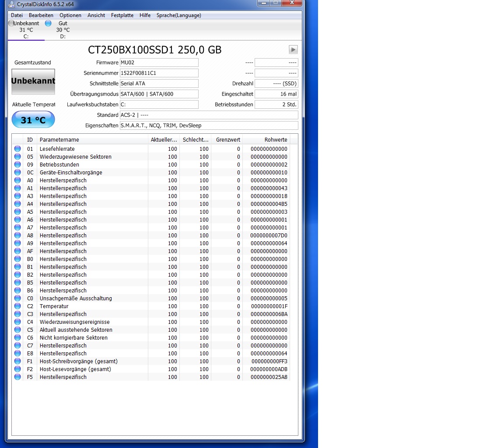Open the Bearbeiten menu
The height and width of the screenshot is (448, 504).
click(x=41, y=15)
